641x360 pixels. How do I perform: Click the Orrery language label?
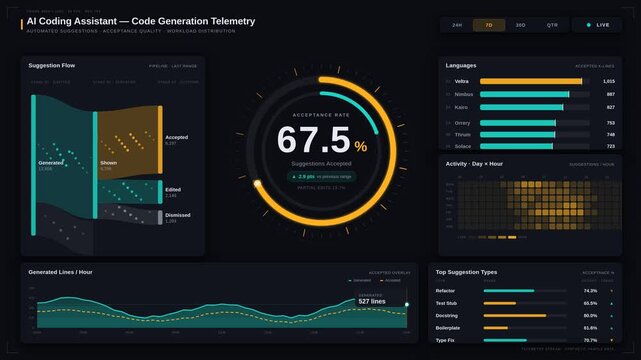[x=462, y=123]
